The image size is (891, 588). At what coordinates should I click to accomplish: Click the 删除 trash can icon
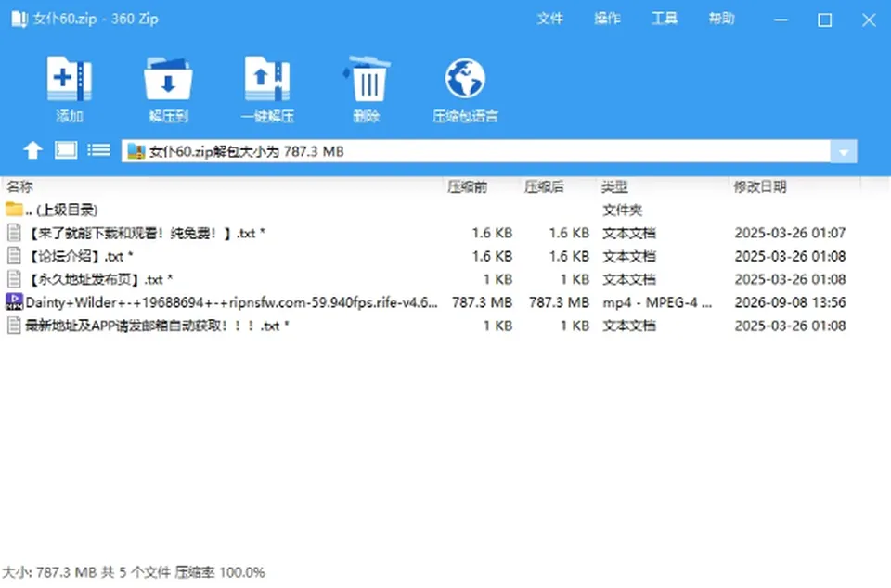[367, 79]
